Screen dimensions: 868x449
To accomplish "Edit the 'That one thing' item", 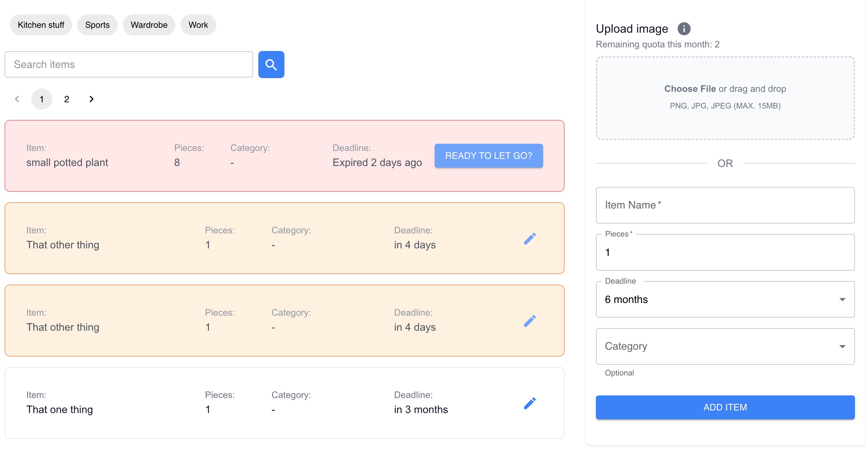I will [x=529, y=403].
